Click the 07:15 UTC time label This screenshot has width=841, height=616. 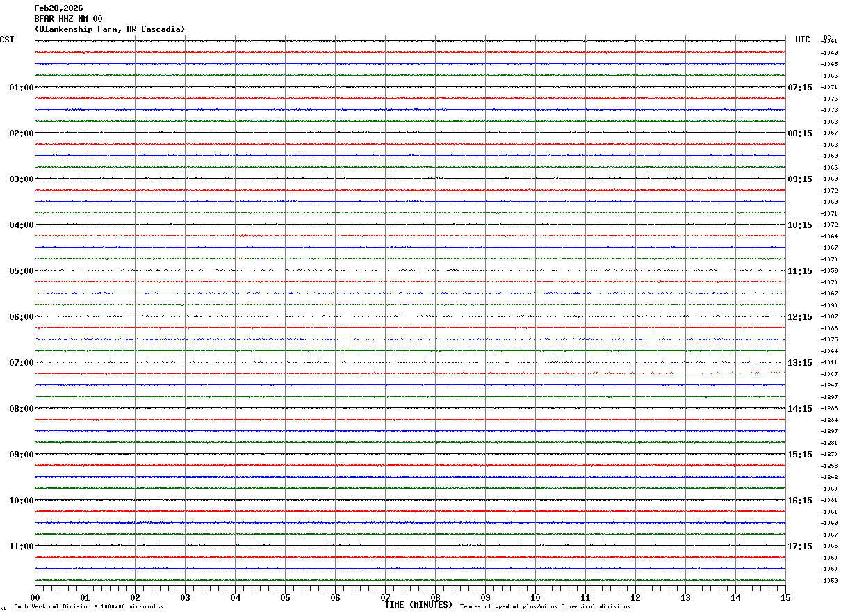[800, 87]
